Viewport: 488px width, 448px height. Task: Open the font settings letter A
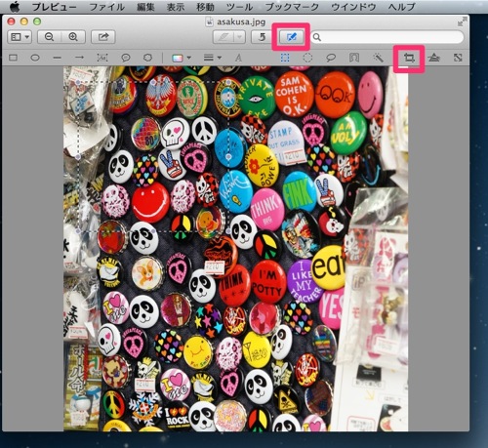[238, 58]
